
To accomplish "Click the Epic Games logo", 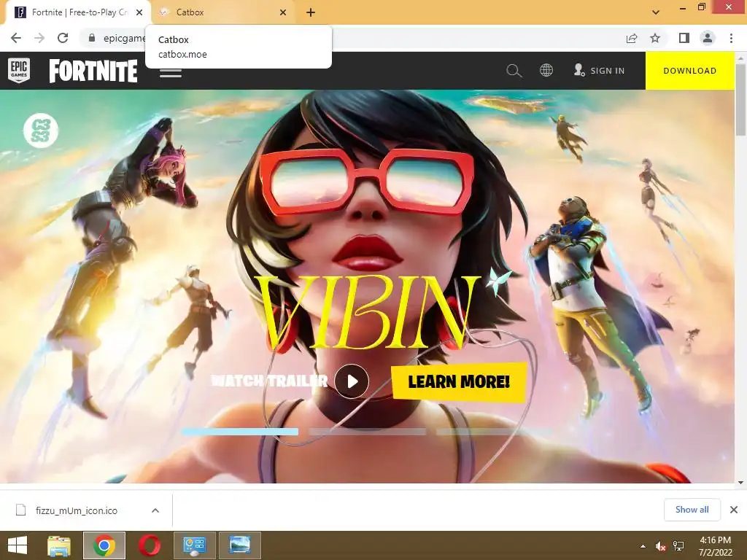I will pos(19,71).
